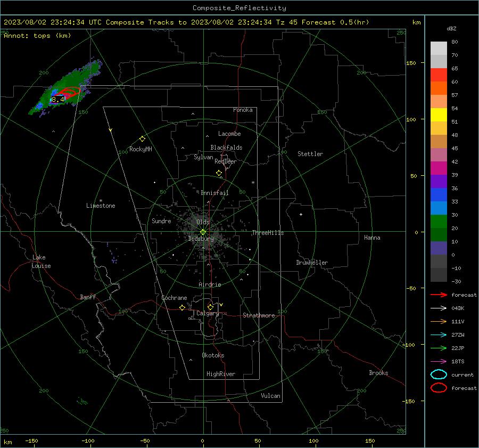
Task: Click the dBZ legend heading
Action: coord(451,28)
